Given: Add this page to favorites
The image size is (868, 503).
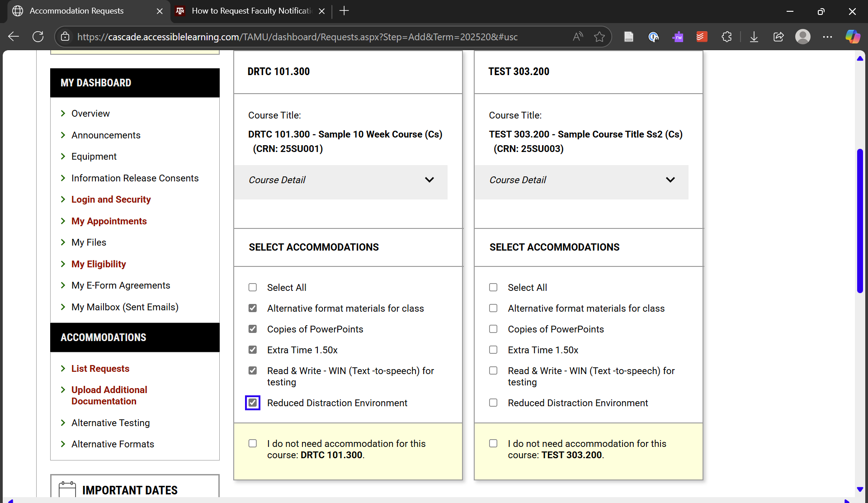Looking at the screenshot, I should [x=599, y=37].
